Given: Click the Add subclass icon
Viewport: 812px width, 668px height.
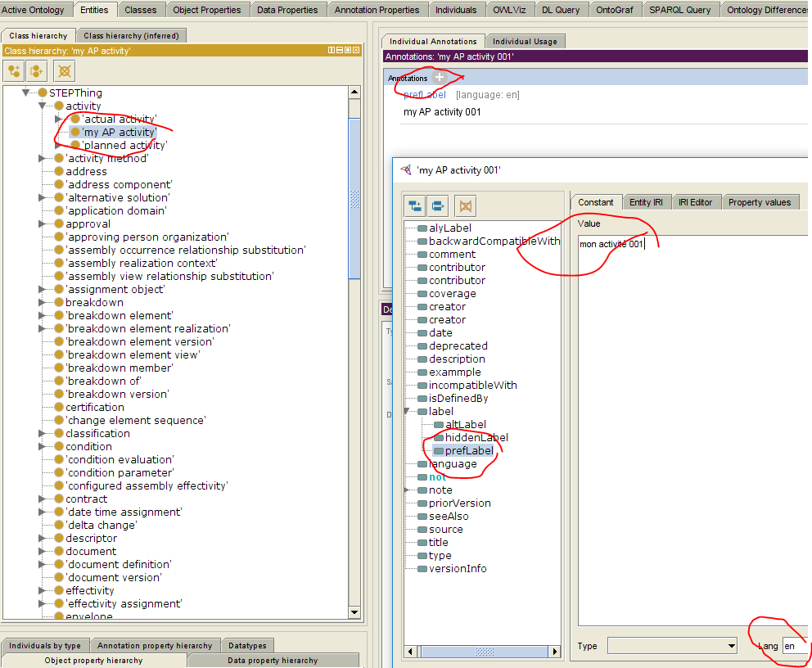Looking at the screenshot, I should 15,71.
